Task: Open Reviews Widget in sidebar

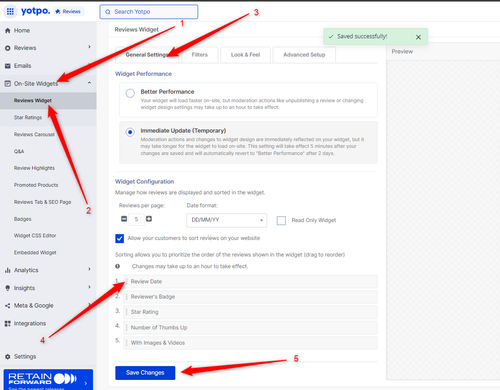Action: (48, 101)
